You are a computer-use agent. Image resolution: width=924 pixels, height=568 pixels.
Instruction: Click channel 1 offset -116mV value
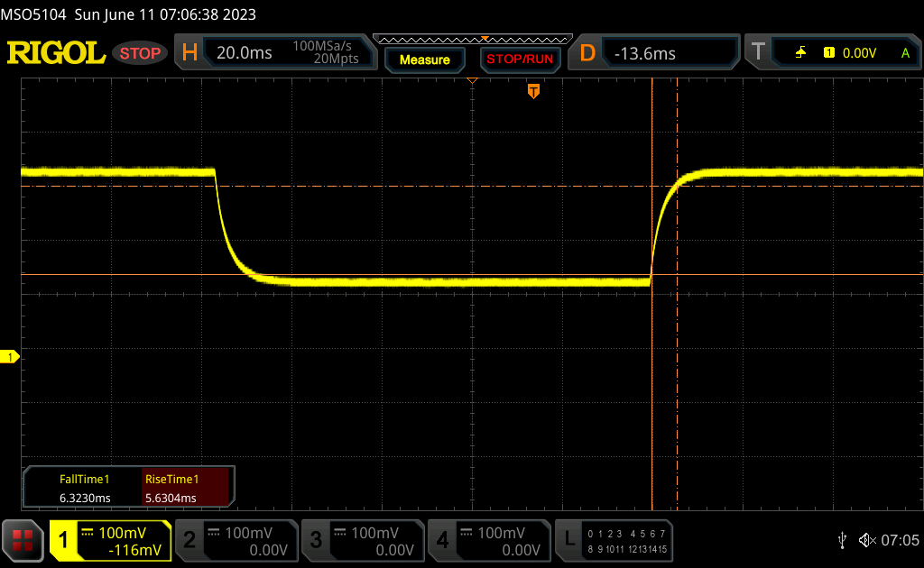(x=135, y=550)
